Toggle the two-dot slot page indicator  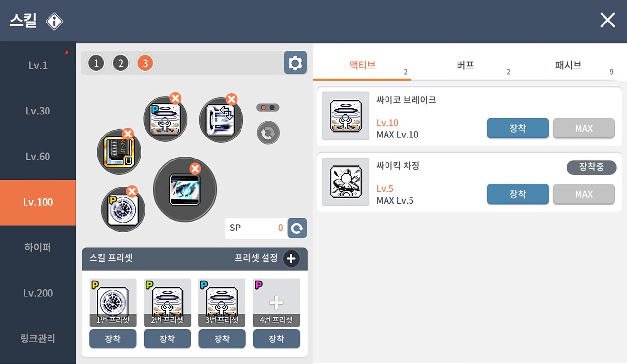tap(268, 107)
